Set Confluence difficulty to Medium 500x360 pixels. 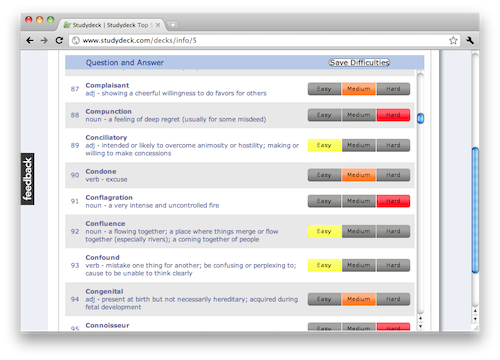click(359, 231)
